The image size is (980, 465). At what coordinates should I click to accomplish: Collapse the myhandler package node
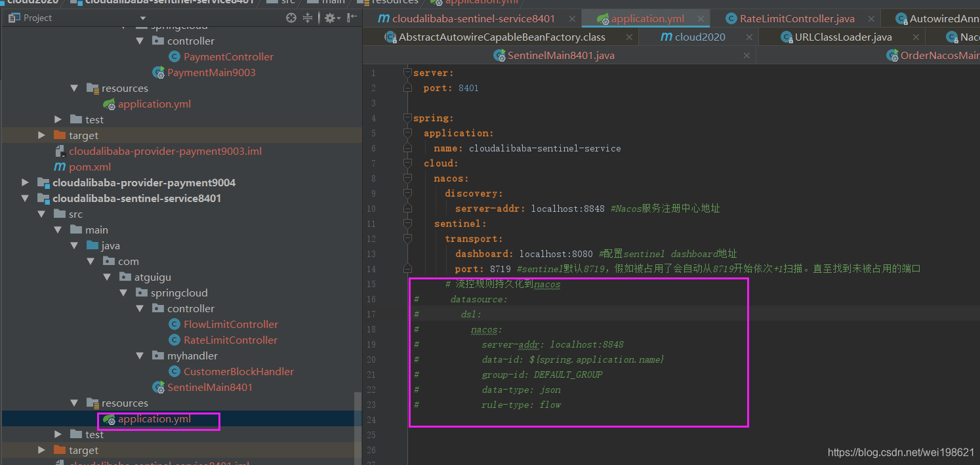tap(140, 355)
